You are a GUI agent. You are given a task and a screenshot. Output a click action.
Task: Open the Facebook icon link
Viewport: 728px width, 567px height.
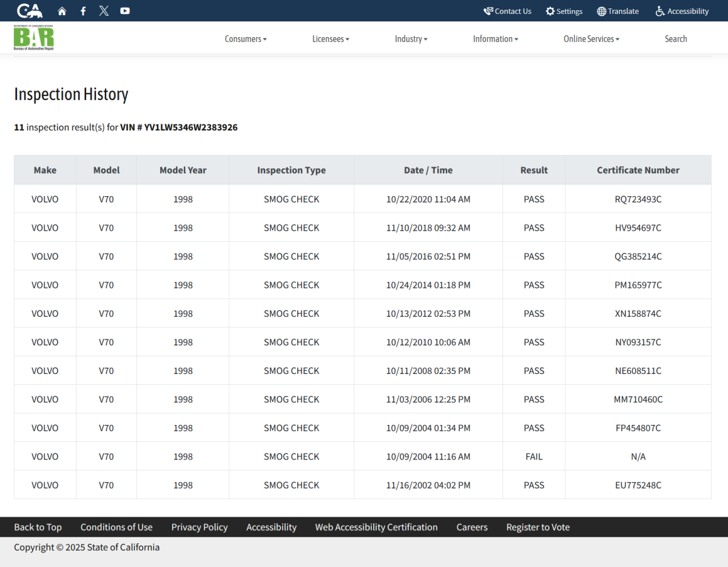tap(83, 11)
